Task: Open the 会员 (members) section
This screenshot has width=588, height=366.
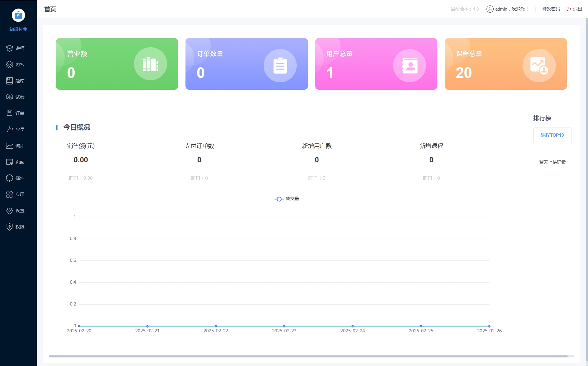Action: coord(18,129)
